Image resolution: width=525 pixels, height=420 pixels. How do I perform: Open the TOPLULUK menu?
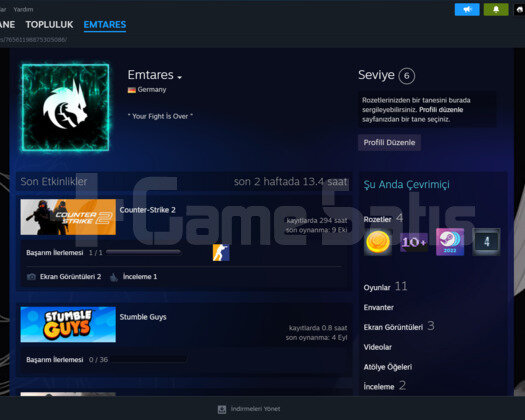(x=49, y=24)
